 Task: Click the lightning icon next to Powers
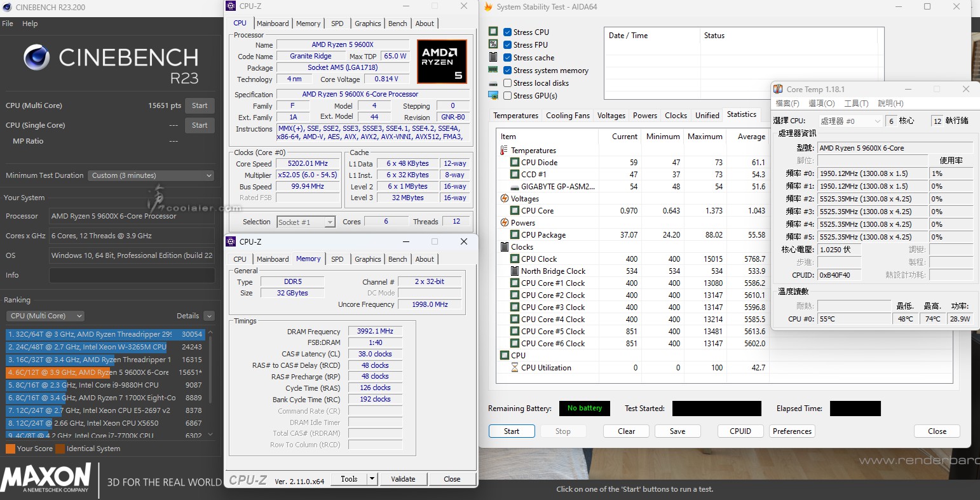point(505,223)
